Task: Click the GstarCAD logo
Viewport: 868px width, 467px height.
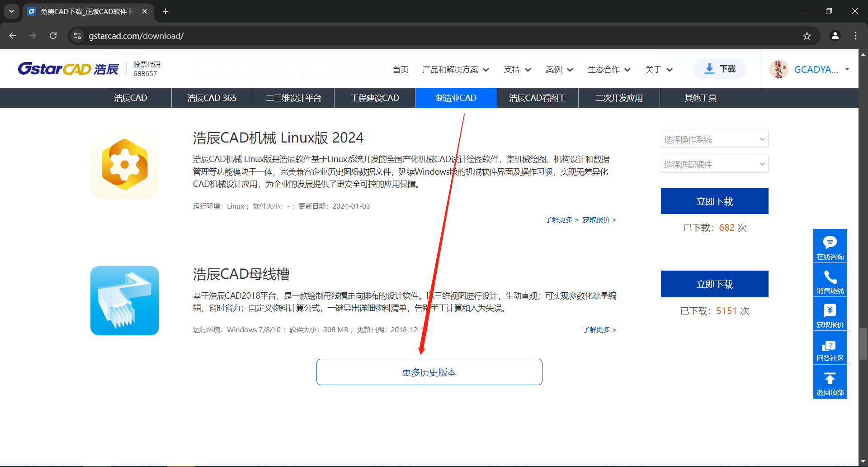Action: click(68, 69)
